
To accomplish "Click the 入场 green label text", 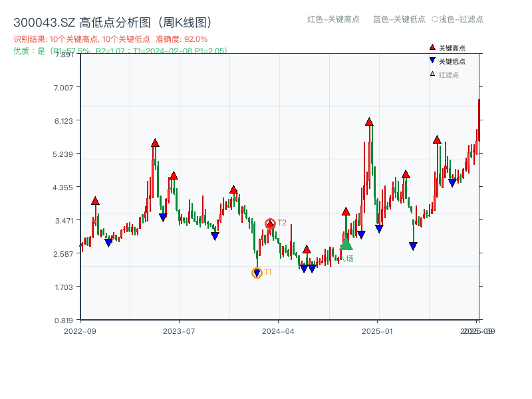I will coord(347,258).
